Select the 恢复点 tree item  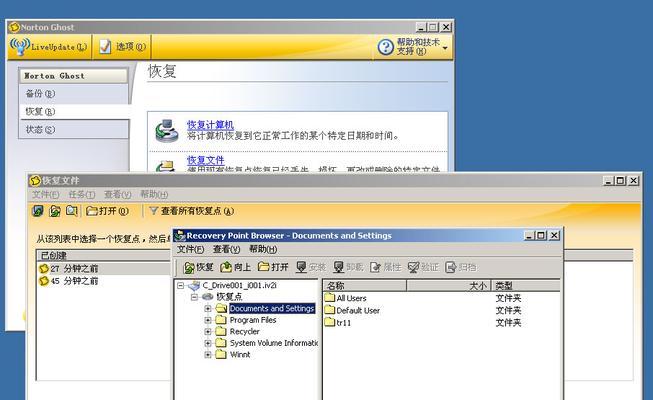(x=229, y=297)
